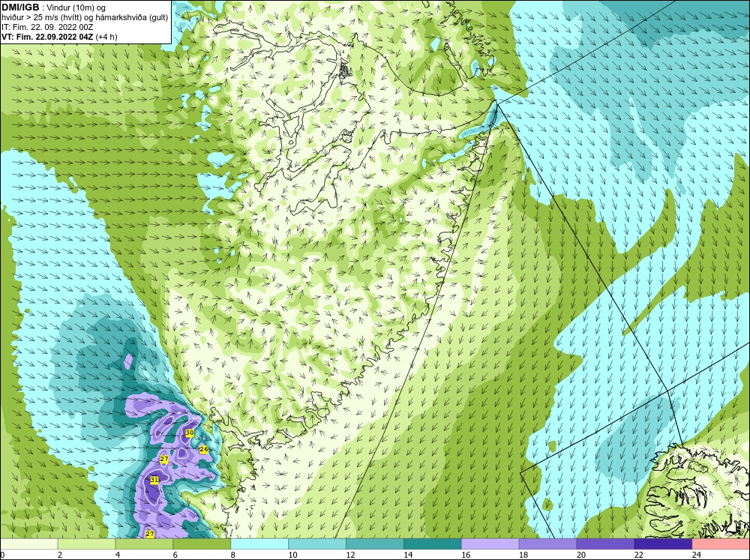Viewport: 750px width, 560px height.
Task: Click the 'DMI/IGB : Vindur (10m) og' title line
Action: (x=54, y=7)
